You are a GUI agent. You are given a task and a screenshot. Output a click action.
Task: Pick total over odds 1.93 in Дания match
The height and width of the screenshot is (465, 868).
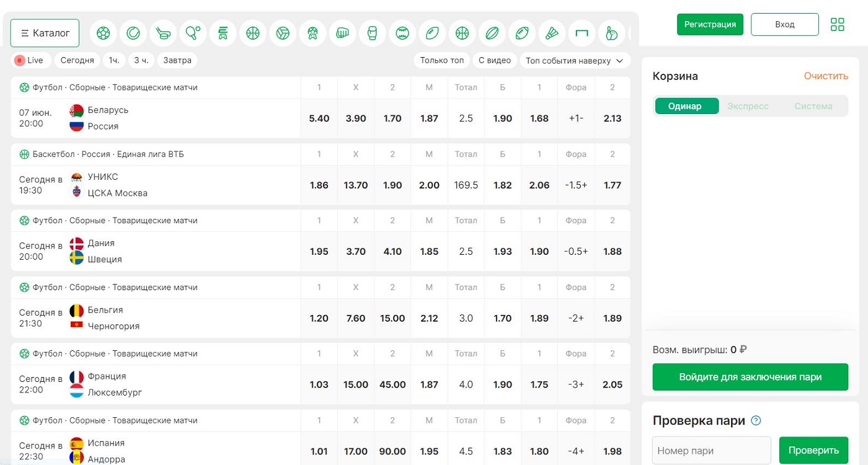(503, 252)
